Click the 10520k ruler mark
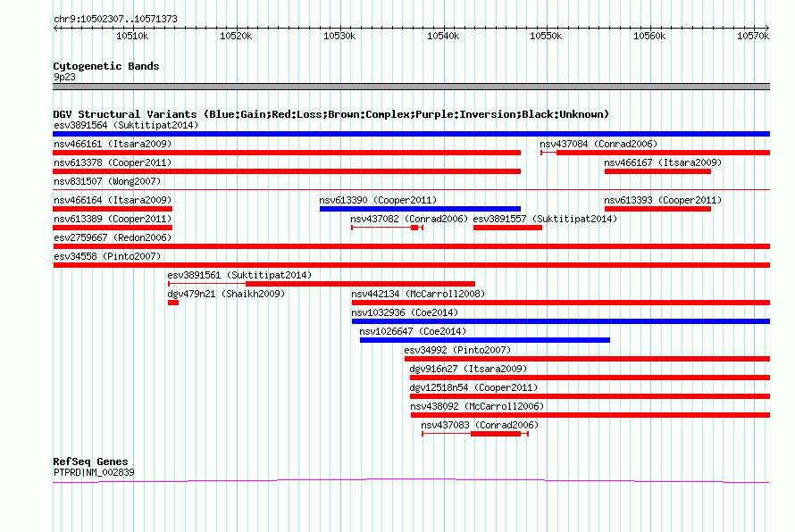This screenshot has height=532, width=795. pos(236,36)
